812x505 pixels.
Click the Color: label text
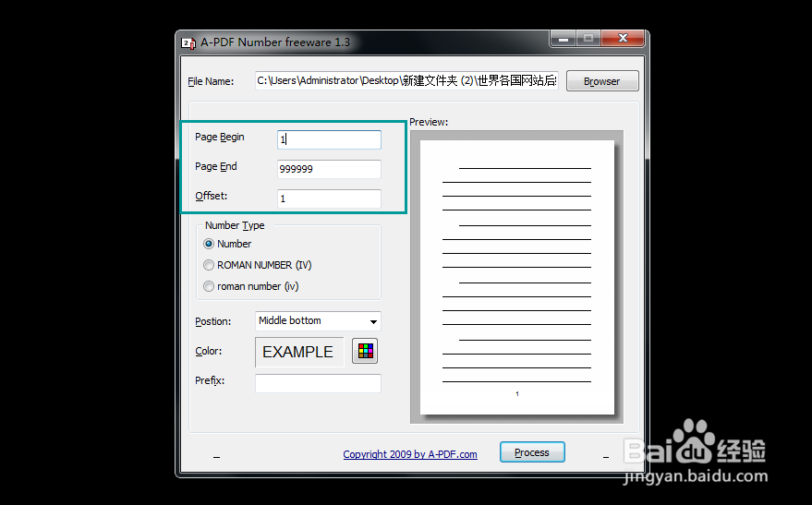point(208,351)
